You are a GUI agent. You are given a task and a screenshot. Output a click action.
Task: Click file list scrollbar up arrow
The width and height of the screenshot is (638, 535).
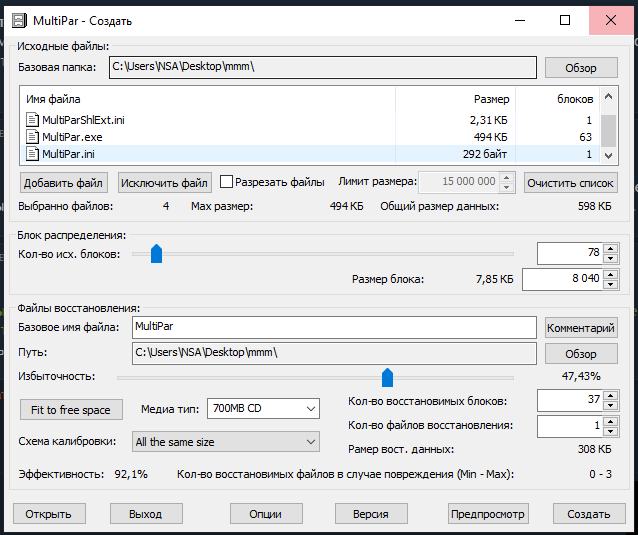tap(608, 97)
